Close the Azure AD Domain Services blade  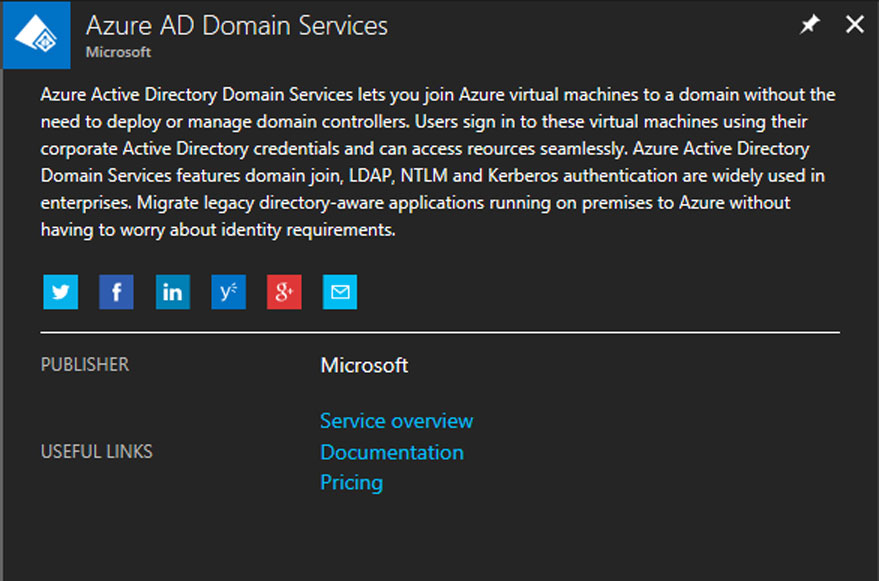pyautogui.click(x=855, y=24)
